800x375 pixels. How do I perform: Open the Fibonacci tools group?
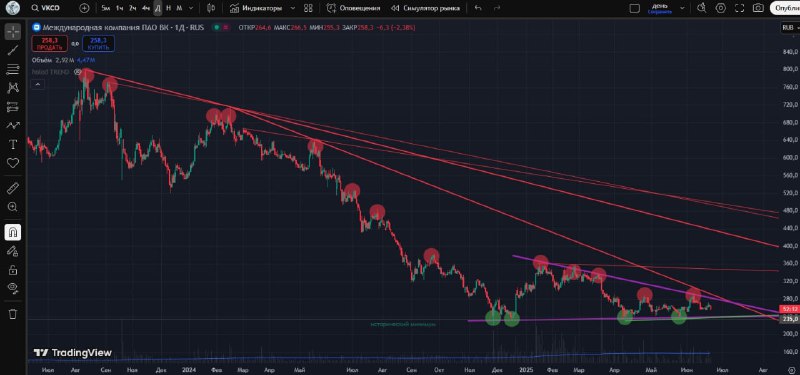pos(13,69)
